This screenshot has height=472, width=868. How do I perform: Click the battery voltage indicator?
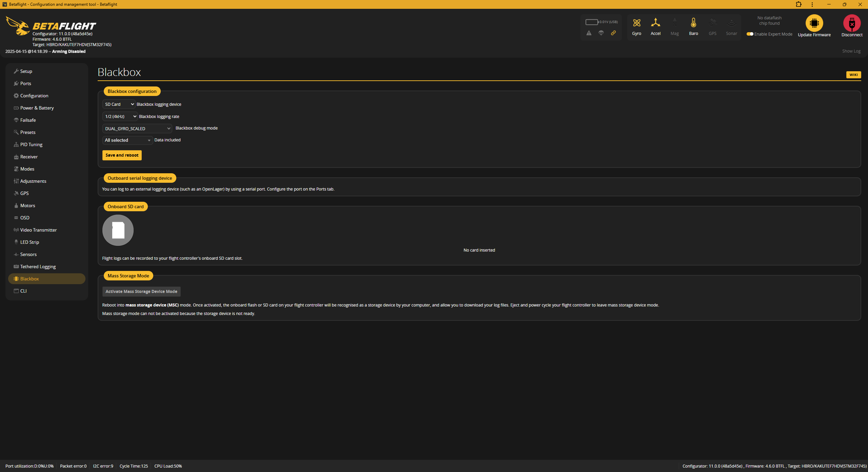601,22
